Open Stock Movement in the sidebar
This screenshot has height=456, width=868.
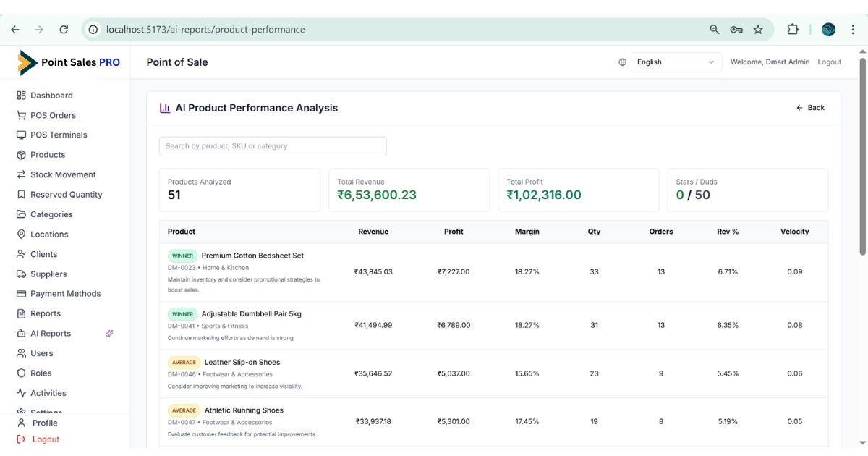(63, 174)
